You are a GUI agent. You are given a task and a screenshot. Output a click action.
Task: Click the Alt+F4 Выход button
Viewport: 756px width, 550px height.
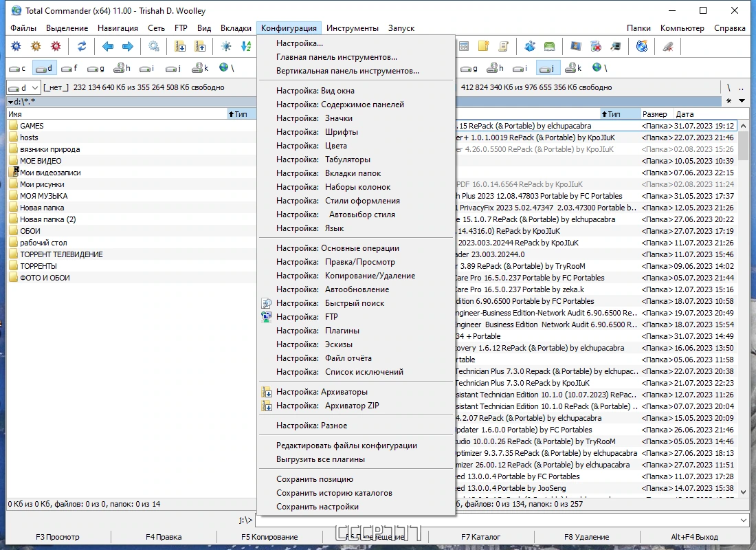694,537
